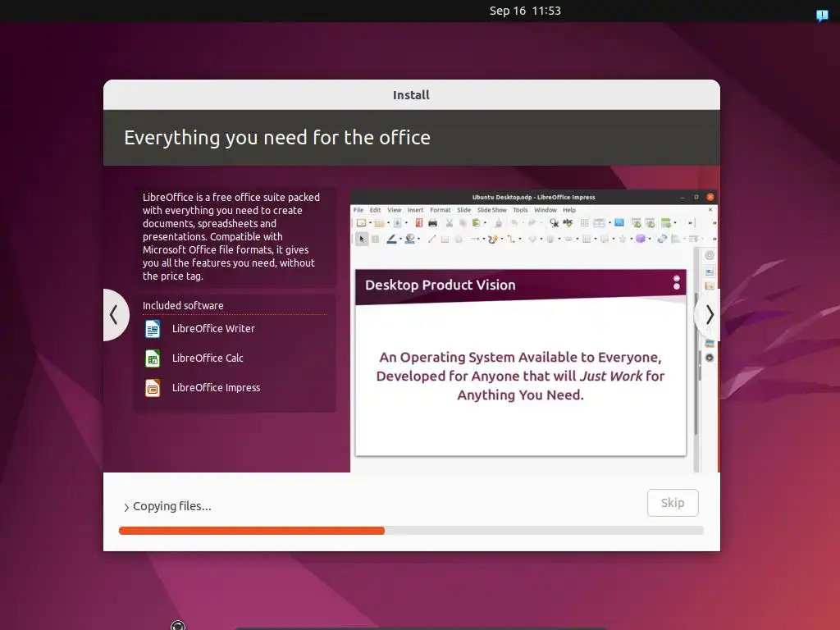Open Slide Show menu in the Impress screenshot
Viewport: 840px width, 630px height.
pos(492,210)
